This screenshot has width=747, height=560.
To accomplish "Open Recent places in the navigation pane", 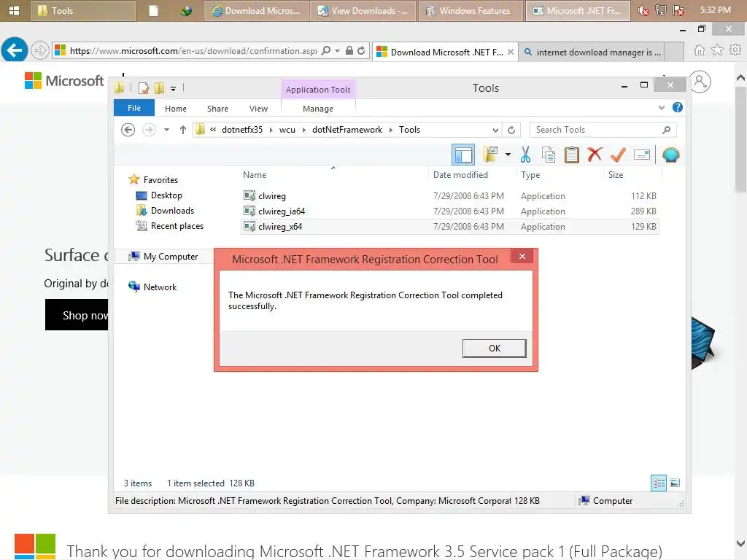I will tap(177, 226).
